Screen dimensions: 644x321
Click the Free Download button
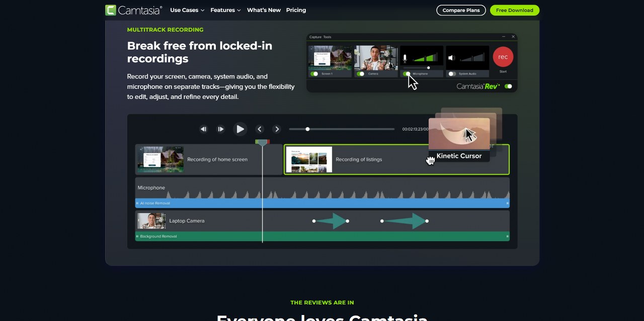coord(514,10)
